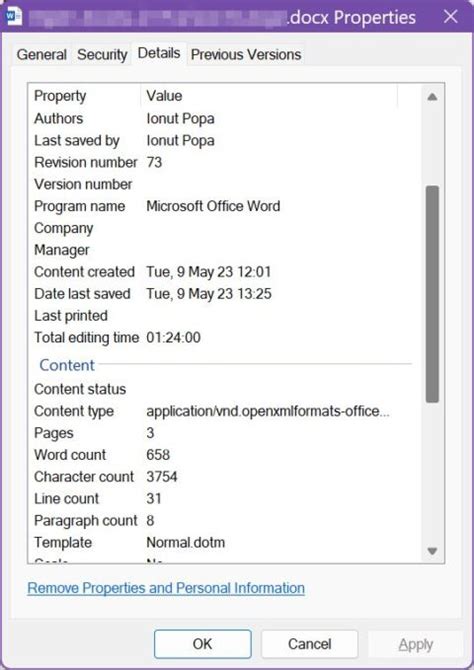The height and width of the screenshot is (670, 474).
Task: Close the Properties dialog with the X button
Action: coord(450,17)
